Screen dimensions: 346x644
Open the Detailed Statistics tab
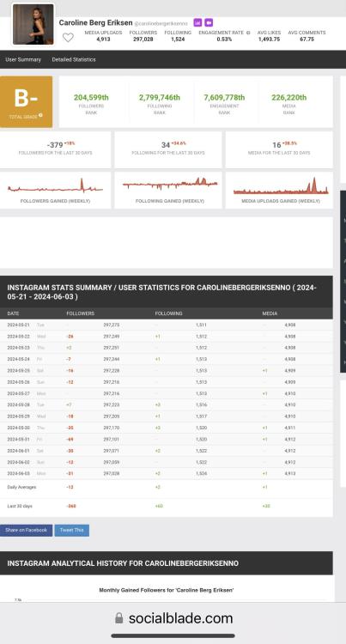click(x=74, y=59)
